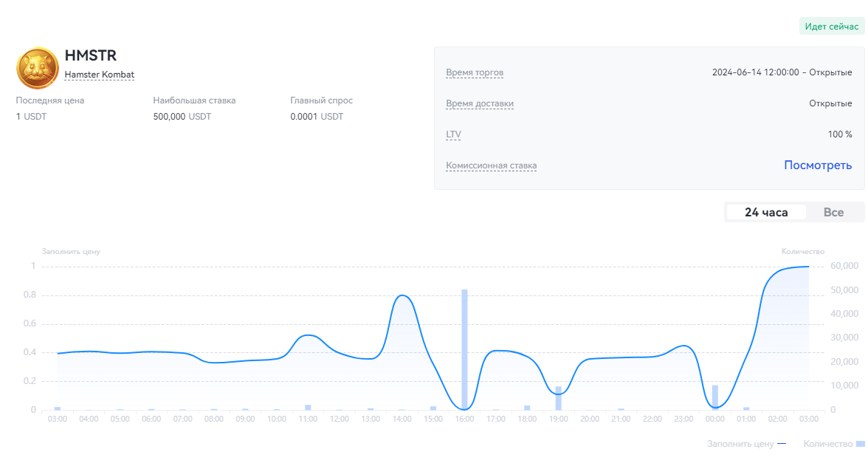The width and height of the screenshot is (868, 466).
Task: Click the Время доставки label
Action: pyautogui.click(x=480, y=103)
